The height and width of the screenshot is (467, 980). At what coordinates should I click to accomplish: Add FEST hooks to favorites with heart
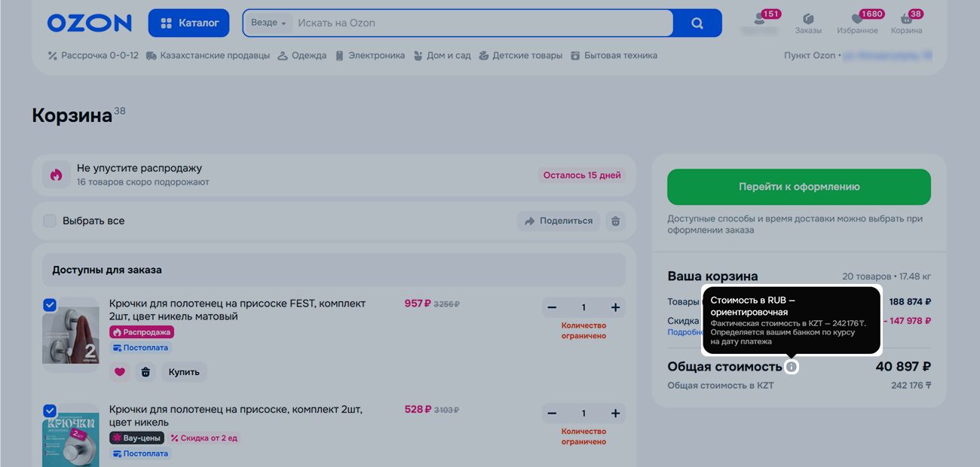[119, 372]
